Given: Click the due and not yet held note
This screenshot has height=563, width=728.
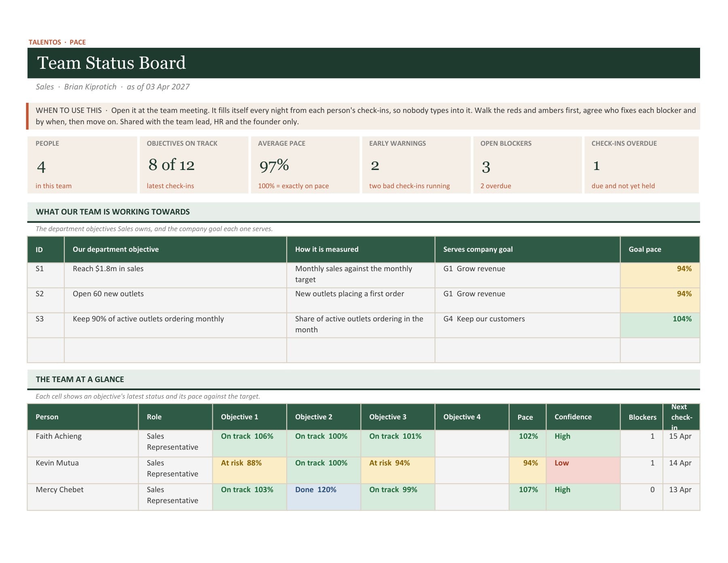Looking at the screenshot, I should click(x=623, y=186).
